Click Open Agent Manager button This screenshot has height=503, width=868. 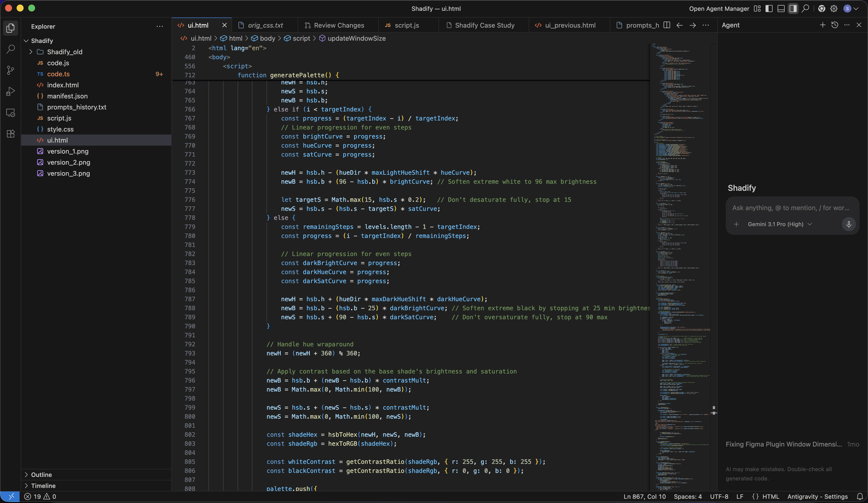point(719,9)
